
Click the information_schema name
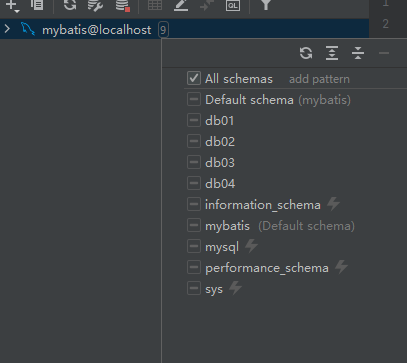(263, 205)
